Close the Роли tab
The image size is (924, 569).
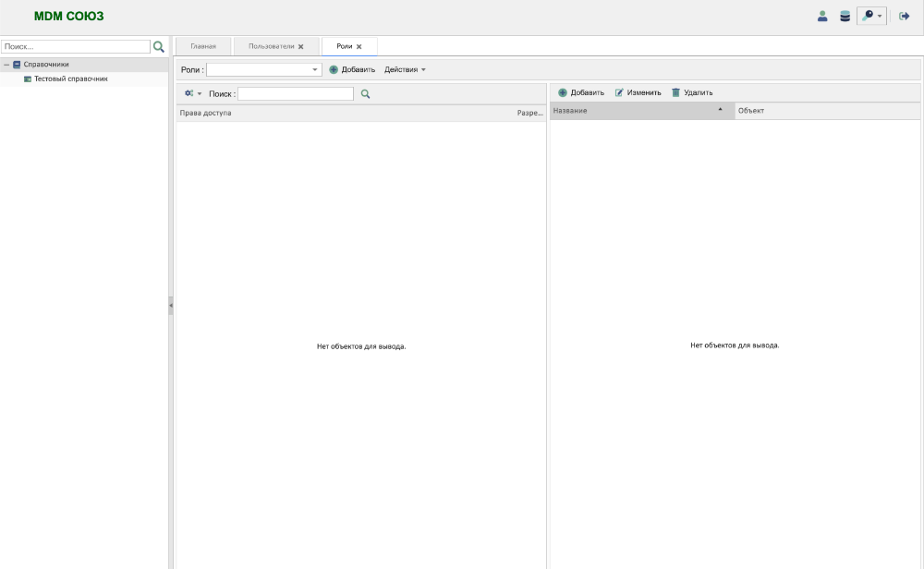click(x=359, y=46)
